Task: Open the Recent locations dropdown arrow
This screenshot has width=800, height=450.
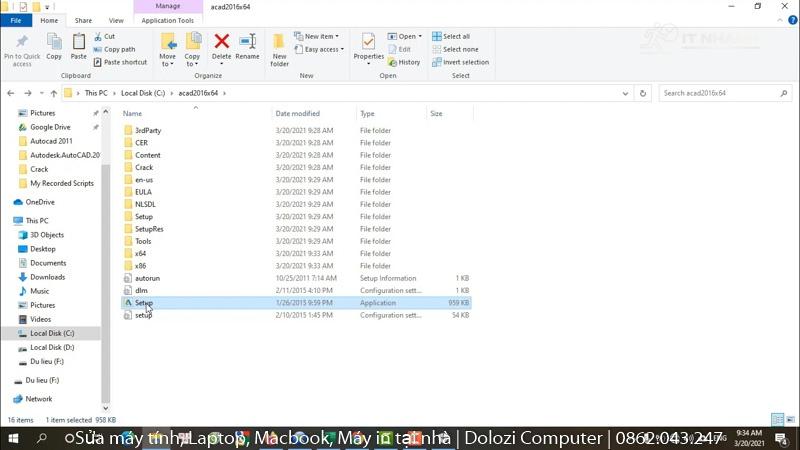Action: coord(41,93)
